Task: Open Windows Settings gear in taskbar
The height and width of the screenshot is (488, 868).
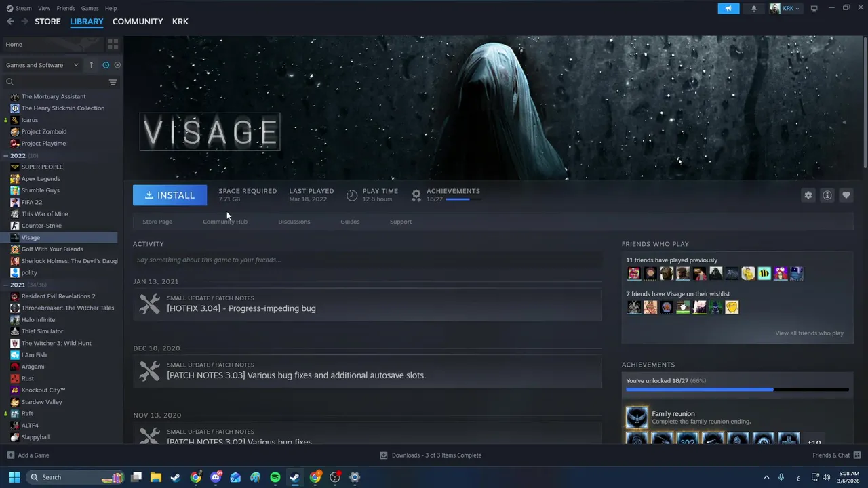Action: pos(354,477)
